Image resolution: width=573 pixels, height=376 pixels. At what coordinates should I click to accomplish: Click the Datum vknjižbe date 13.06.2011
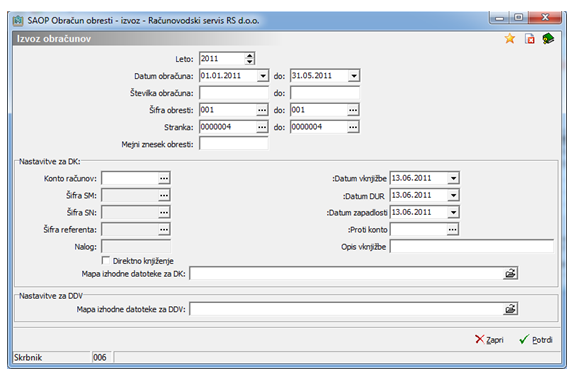coord(419,178)
